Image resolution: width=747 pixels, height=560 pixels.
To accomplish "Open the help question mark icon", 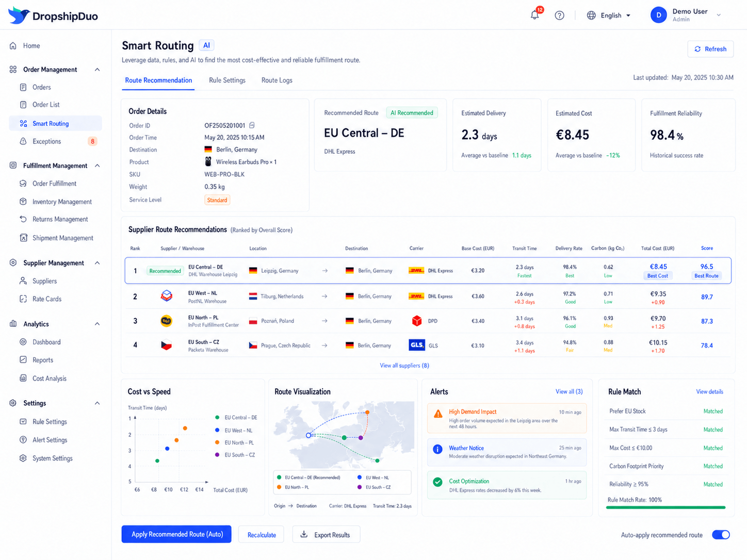I will [559, 15].
